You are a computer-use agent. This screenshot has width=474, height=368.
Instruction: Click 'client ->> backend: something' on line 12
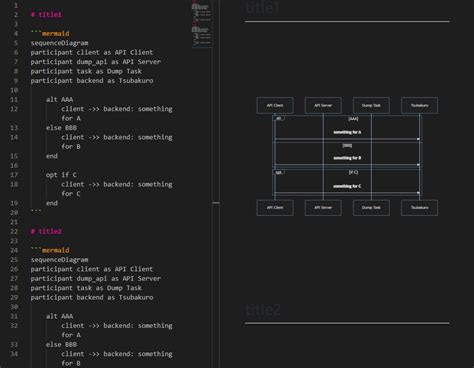117,109
